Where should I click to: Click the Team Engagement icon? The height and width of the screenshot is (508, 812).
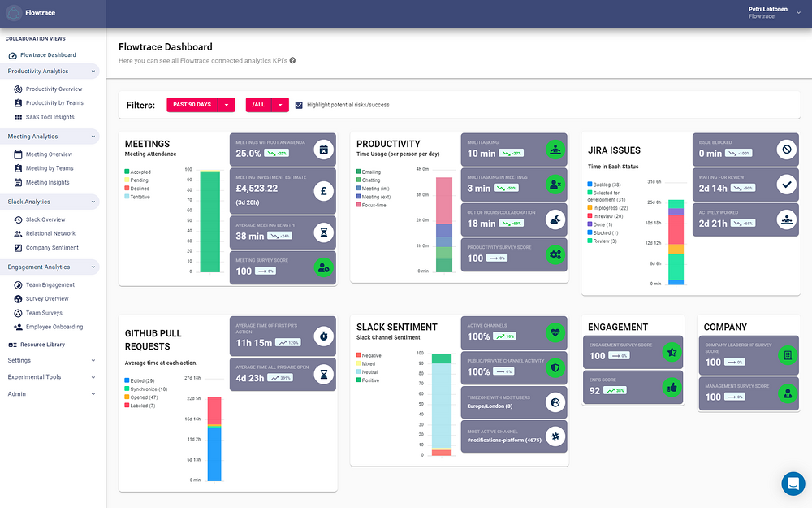point(18,285)
